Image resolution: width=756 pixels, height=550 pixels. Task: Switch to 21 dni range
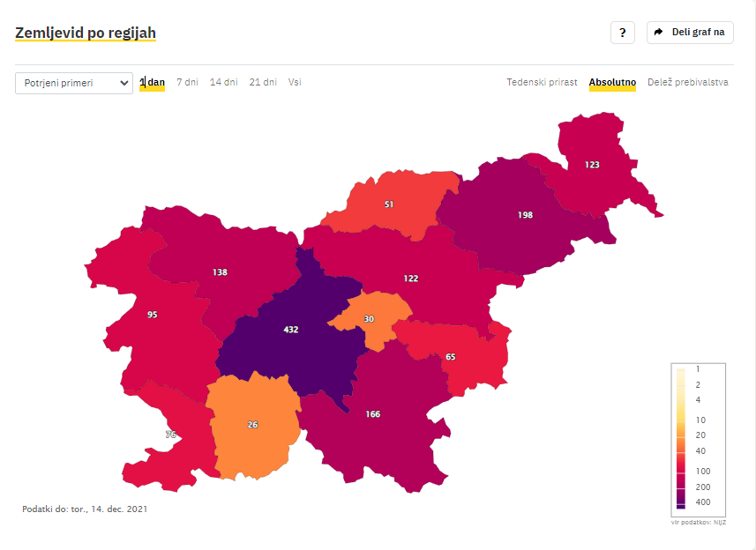coord(263,82)
